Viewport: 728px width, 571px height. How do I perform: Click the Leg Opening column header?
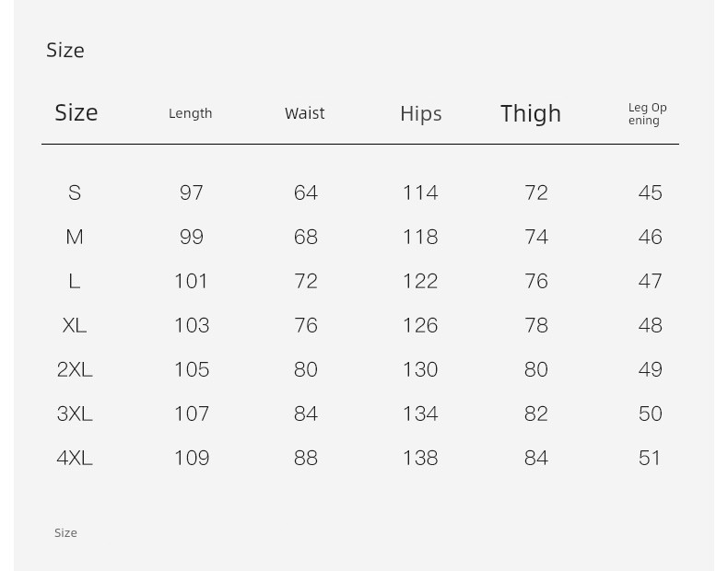tap(647, 114)
